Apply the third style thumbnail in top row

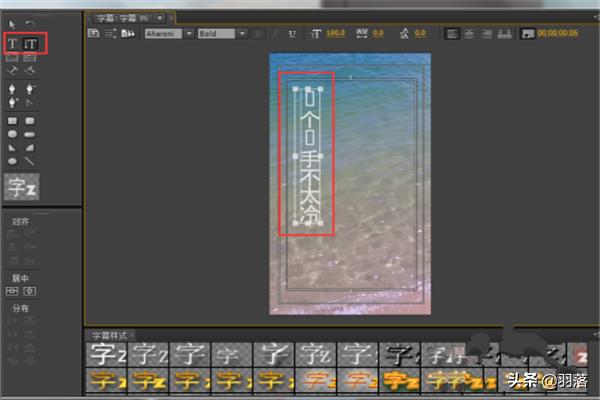coord(190,354)
